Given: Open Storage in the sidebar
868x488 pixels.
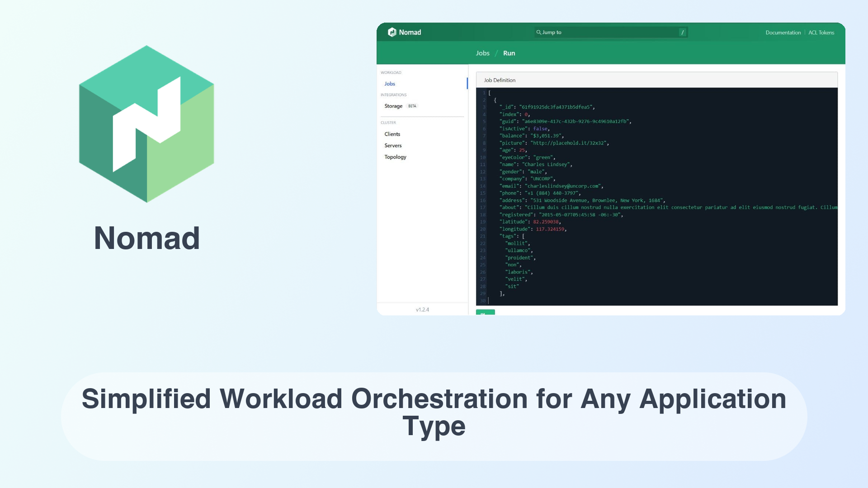Looking at the screenshot, I should pos(393,106).
